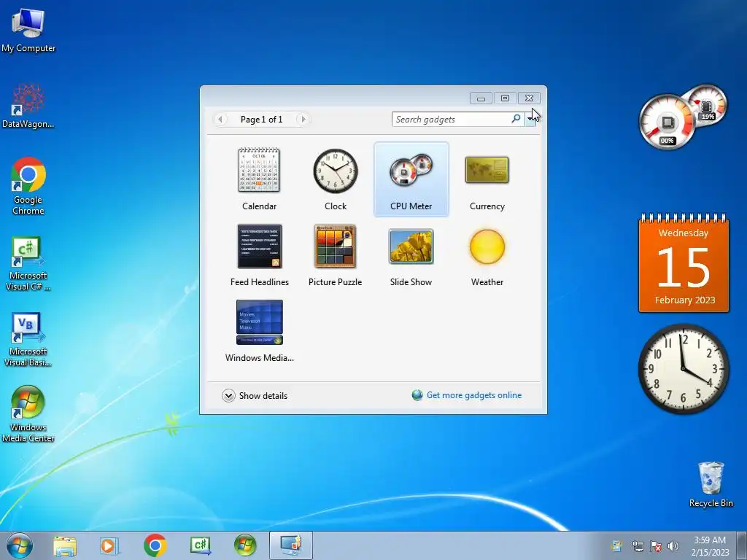Viewport: 747px width, 560px height.
Task: Select Microsoft Visual Basic desktop shortcut
Action: click(x=28, y=339)
